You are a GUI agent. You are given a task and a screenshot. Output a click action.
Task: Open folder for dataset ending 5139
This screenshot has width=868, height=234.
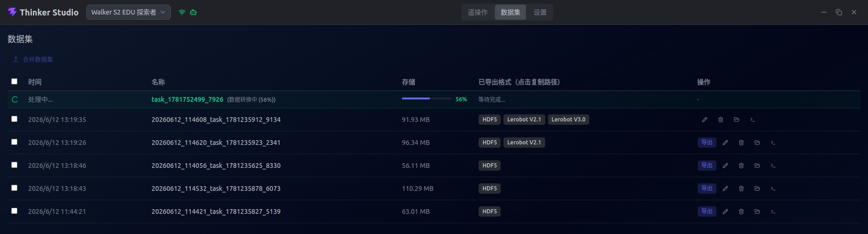(x=757, y=211)
